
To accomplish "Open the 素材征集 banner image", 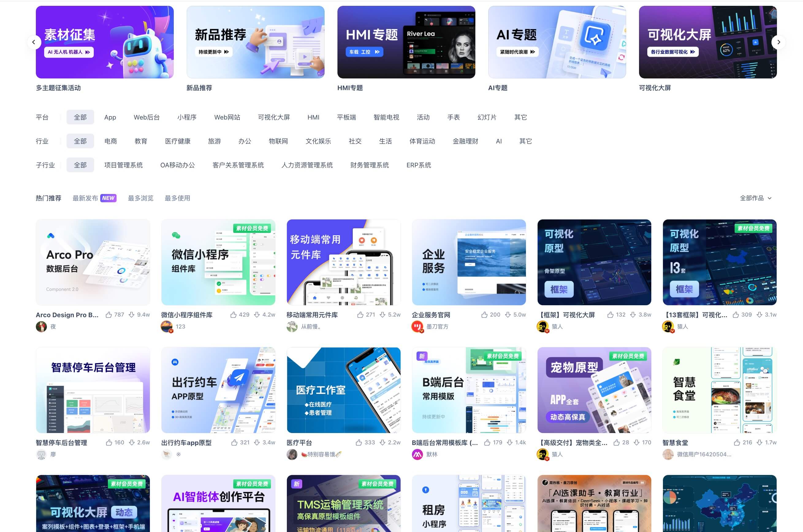I will coord(105,42).
